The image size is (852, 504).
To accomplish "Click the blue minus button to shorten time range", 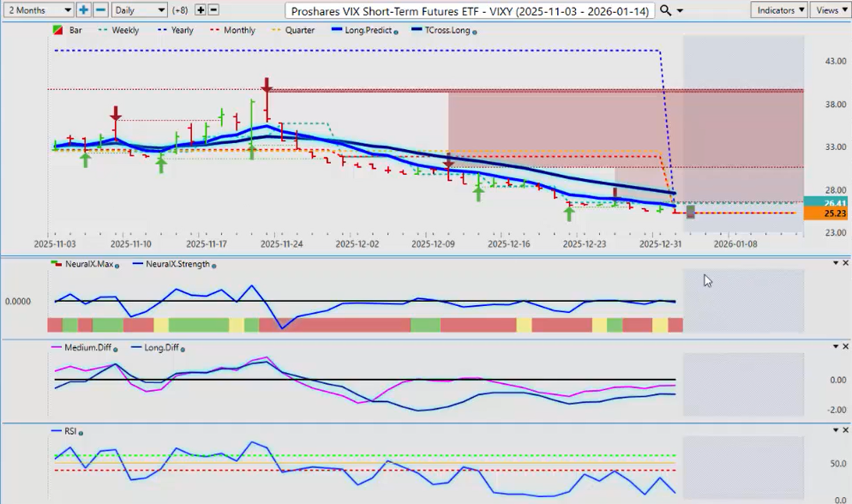I will point(100,10).
